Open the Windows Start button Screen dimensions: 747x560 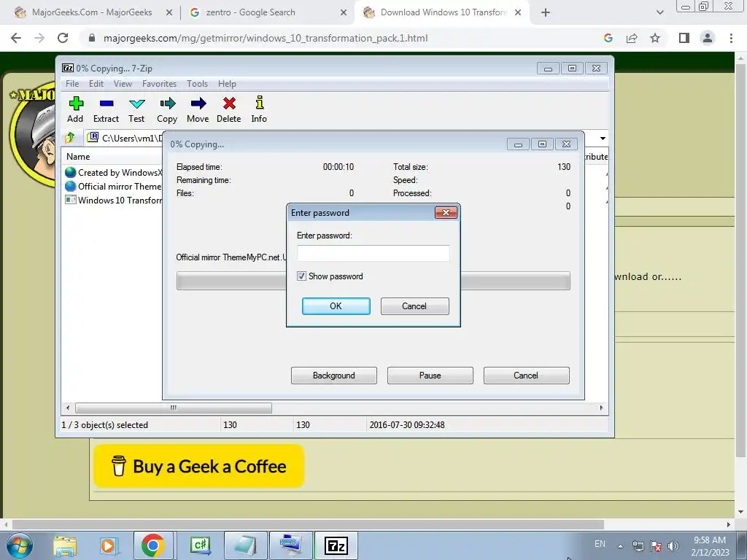tap(20, 545)
